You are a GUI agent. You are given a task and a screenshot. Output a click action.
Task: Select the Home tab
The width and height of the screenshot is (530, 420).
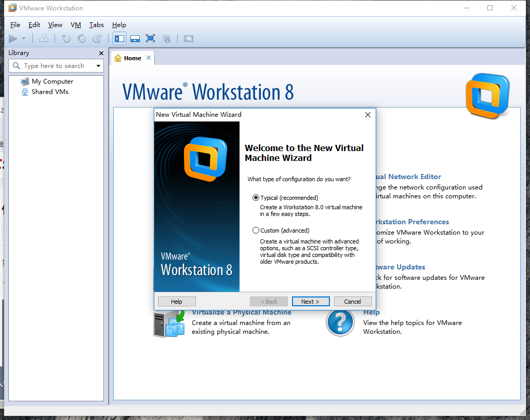click(132, 58)
